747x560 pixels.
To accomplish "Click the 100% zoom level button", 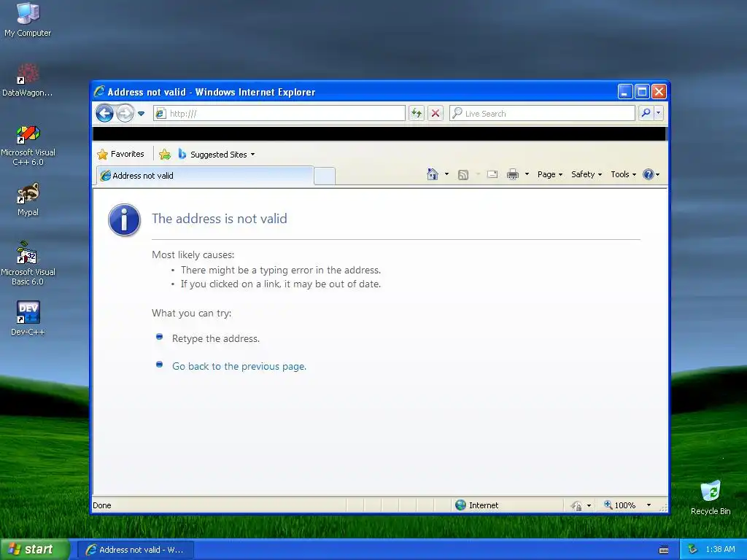I will click(x=620, y=505).
